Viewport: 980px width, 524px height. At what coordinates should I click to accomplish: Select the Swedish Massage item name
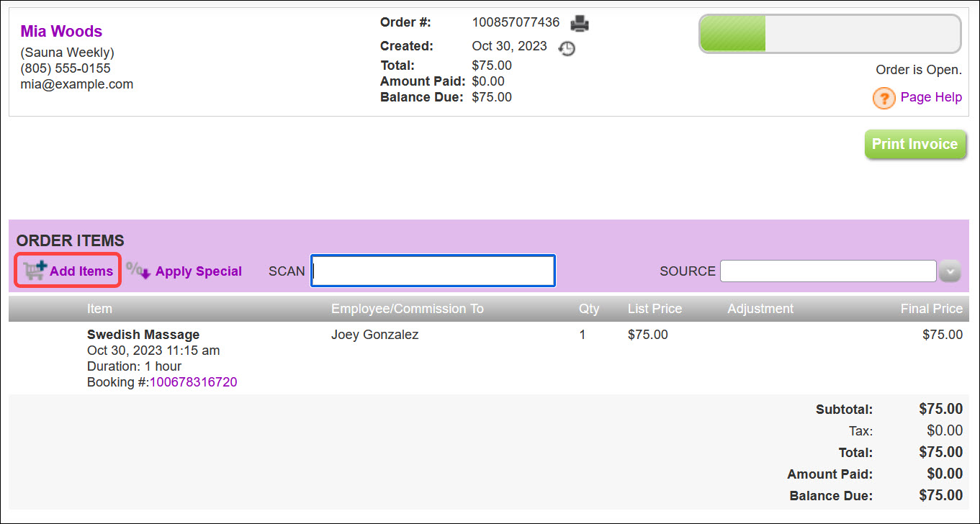click(x=143, y=334)
